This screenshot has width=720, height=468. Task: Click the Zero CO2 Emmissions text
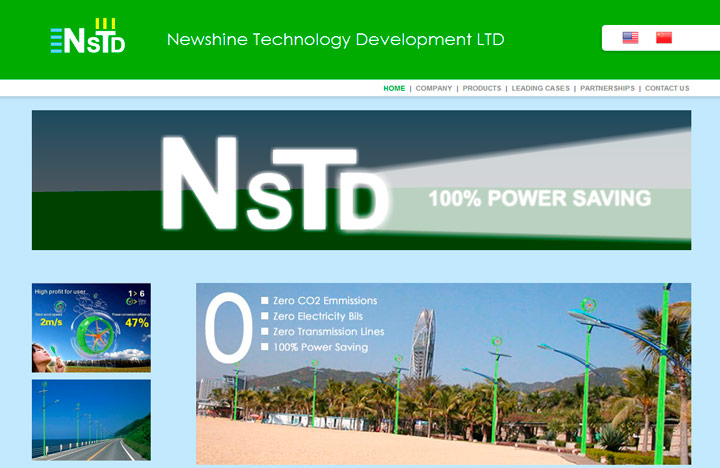point(325,301)
